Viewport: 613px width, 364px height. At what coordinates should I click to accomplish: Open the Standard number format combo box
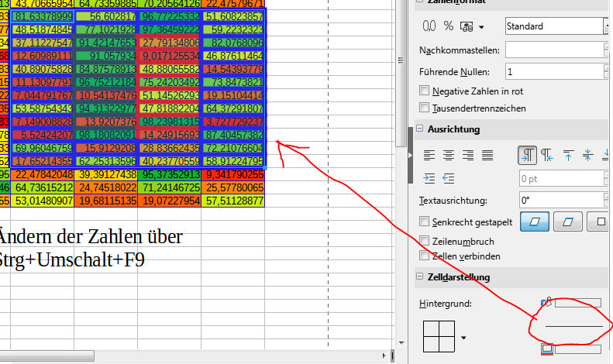(x=556, y=26)
